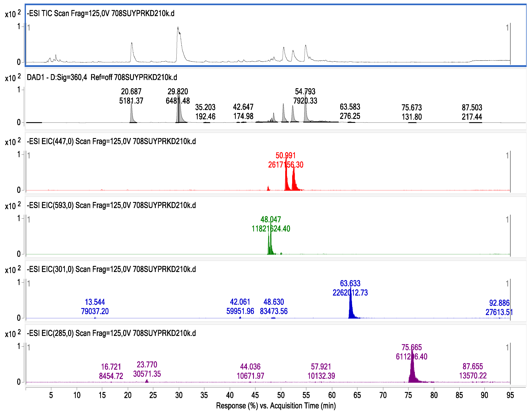Click the 20.687 peak label in DAD1
This screenshot has height=412, width=532.
(x=131, y=92)
